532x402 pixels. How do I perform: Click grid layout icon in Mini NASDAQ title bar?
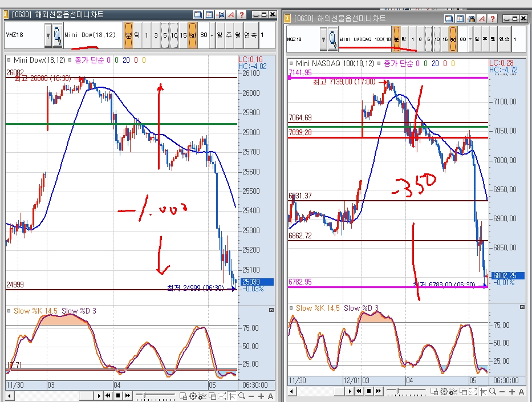pyautogui.click(x=460, y=19)
